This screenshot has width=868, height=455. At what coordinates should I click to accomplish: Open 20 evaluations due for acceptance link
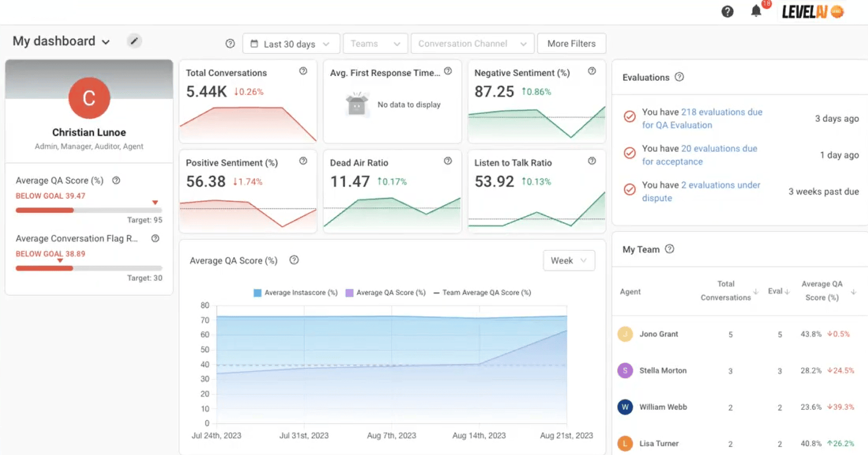click(700, 155)
